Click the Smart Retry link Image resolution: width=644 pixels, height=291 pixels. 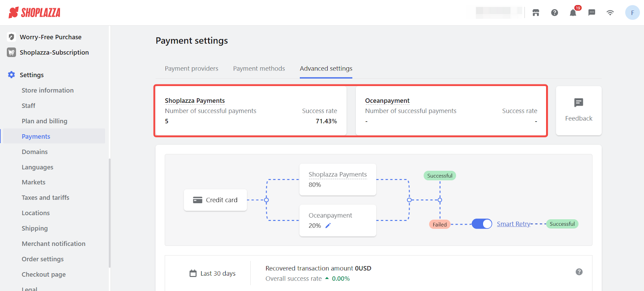point(514,224)
